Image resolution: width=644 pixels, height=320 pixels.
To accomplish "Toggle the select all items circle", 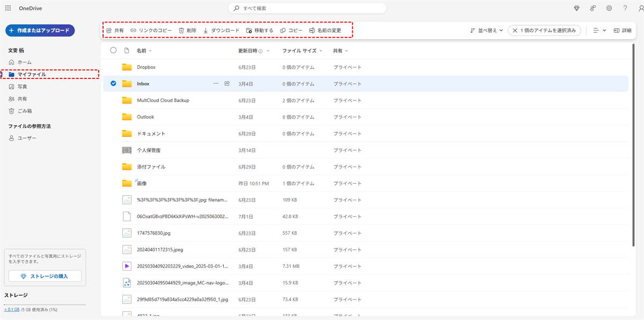I will (113, 50).
